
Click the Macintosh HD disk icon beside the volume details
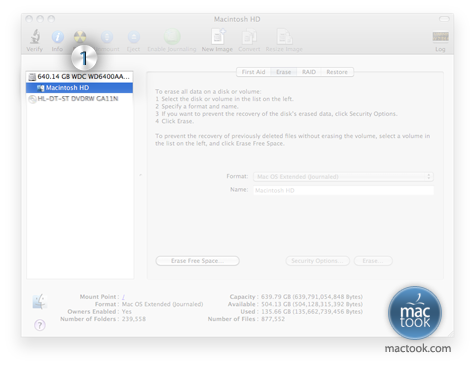point(39,301)
